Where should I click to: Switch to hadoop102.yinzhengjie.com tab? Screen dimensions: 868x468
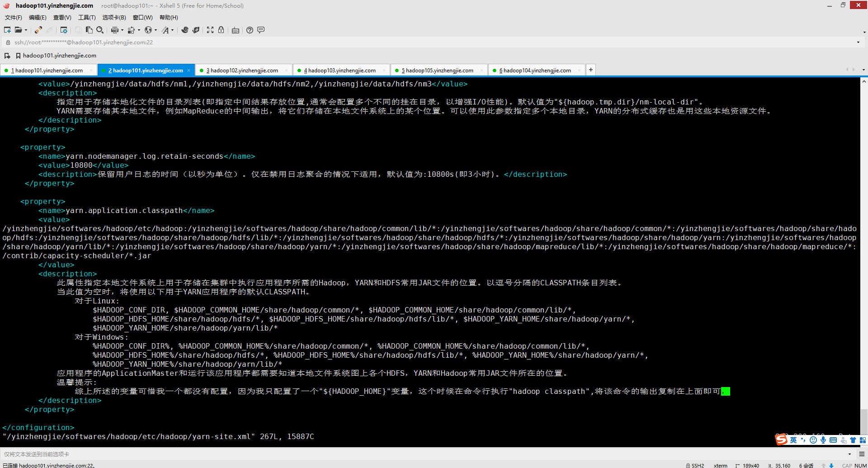pyautogui.click(x=242, y=70)
